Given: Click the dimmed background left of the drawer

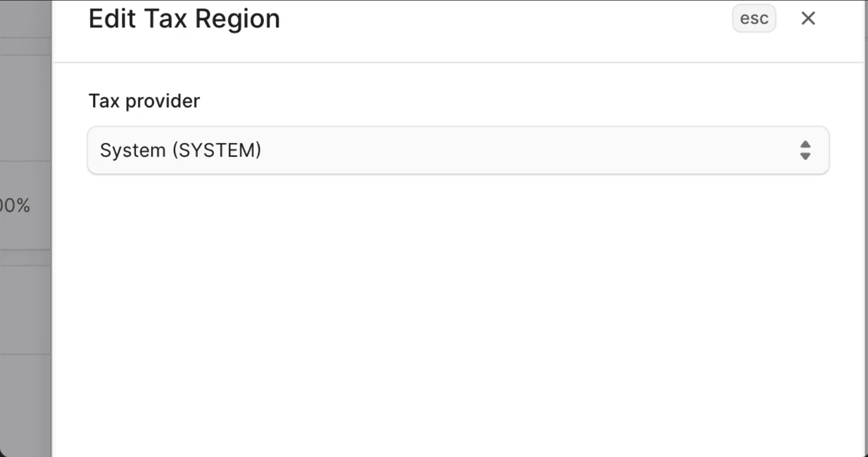Looking at the screenshot, I should pyautogui.click(x=26, y=320).
